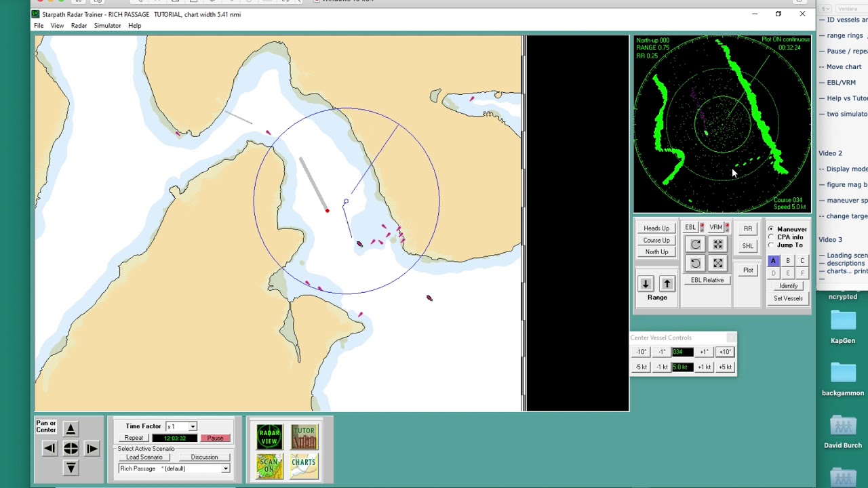The height and width of the screenshot is (488, 868).
Task: Select vessel C
Action: [802, 261]
